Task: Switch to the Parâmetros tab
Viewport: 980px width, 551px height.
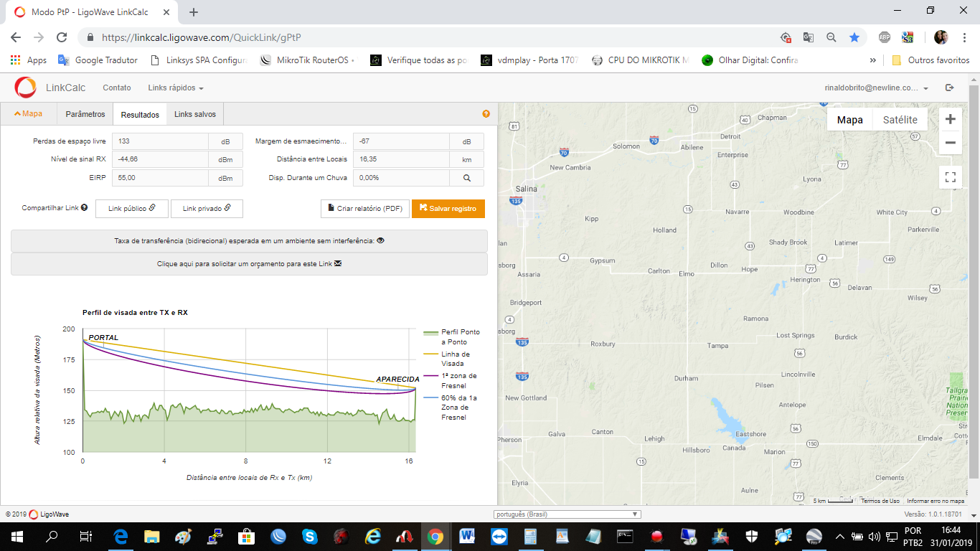Action: pyautogui.click(x=85, y=114)
